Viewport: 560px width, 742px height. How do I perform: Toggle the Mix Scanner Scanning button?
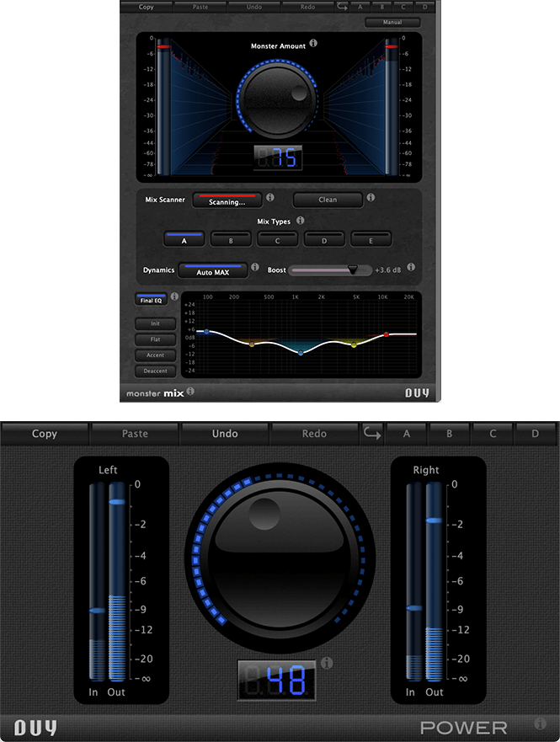tap(226, 200)
